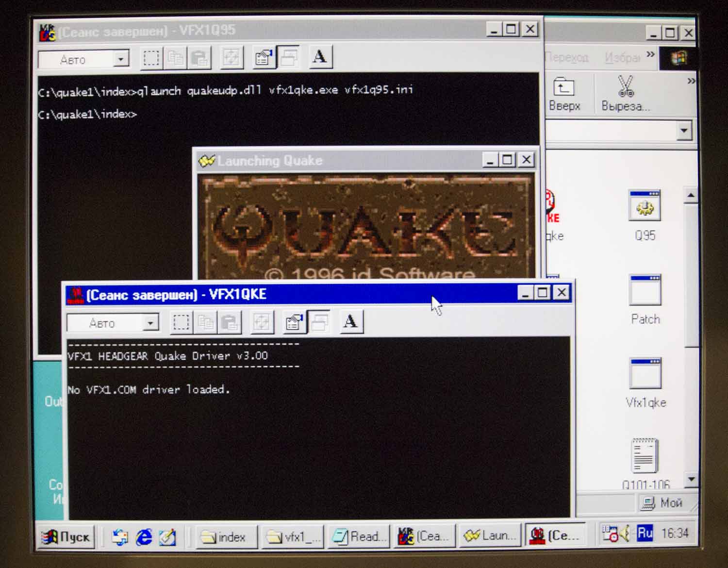Click MS-DOS icon in VFX1Q95 title bar
Viewport: 728px width, 568px height.
tap(48, 33)
